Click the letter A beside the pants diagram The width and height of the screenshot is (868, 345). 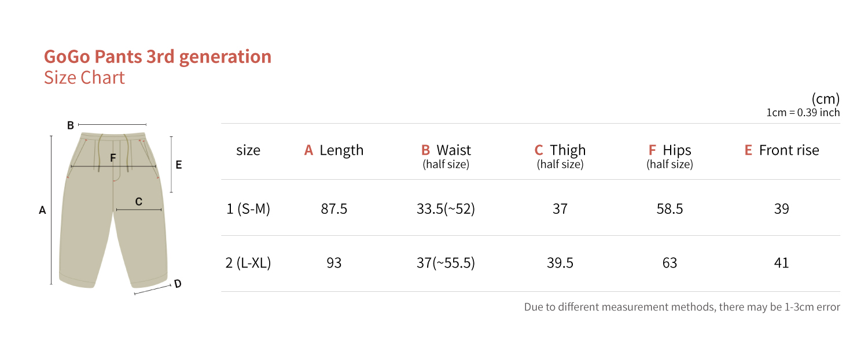[x=42, y=211]
